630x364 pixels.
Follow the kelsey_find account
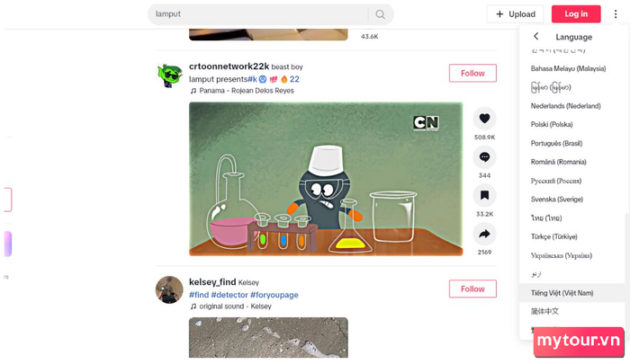[472, 289]
